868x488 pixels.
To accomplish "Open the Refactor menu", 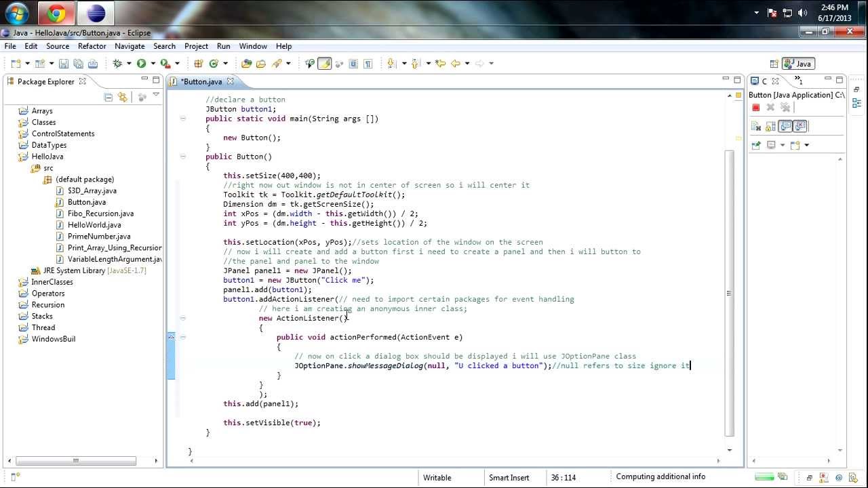I will click(92, 46).
